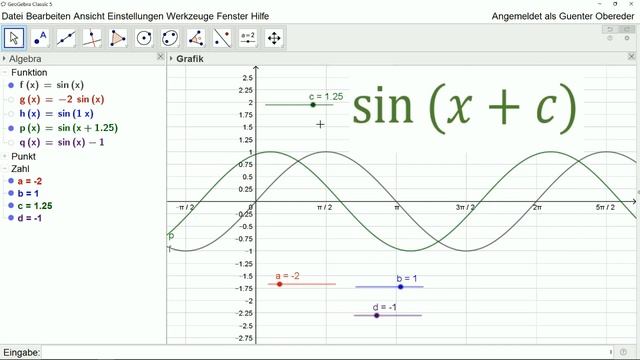The width and height of the screenshot is (640, 360).
Task: Select the c = 1.25 entry
Action: pos(35,206)
